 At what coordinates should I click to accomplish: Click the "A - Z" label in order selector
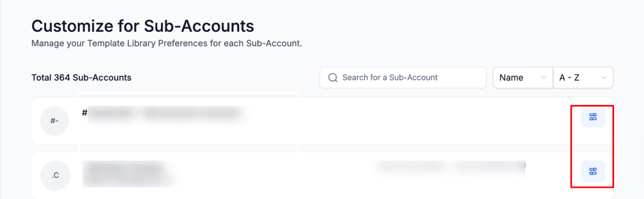point(569,78)
